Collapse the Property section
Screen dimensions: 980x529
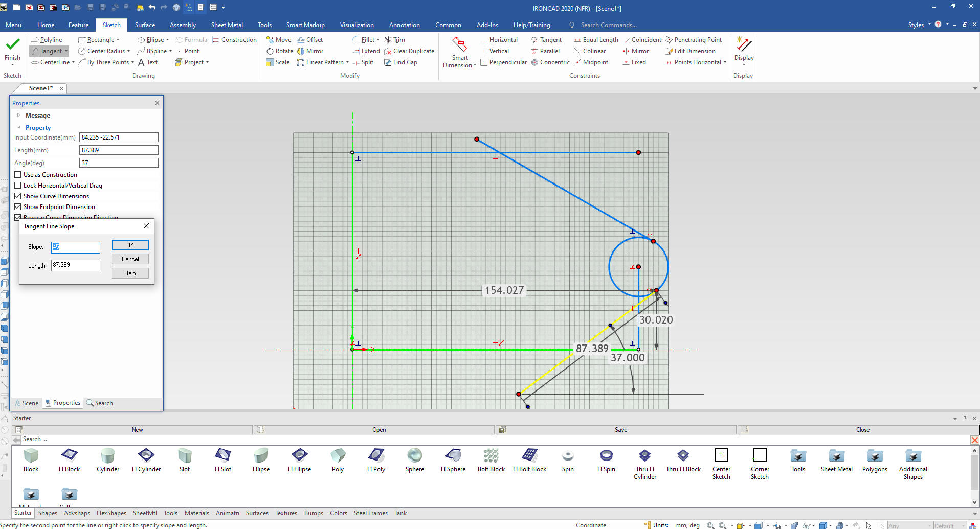pyautogui.click(x=19, y=128)
